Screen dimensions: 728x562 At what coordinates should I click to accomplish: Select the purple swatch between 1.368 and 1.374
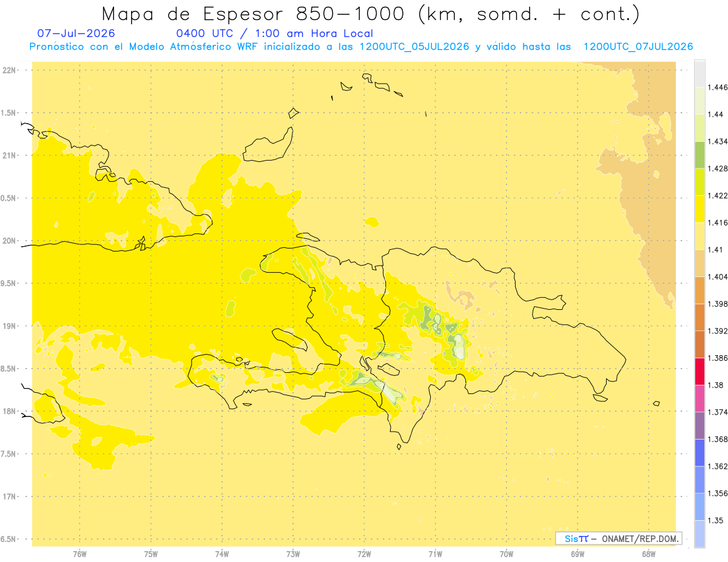pos(699,426)
